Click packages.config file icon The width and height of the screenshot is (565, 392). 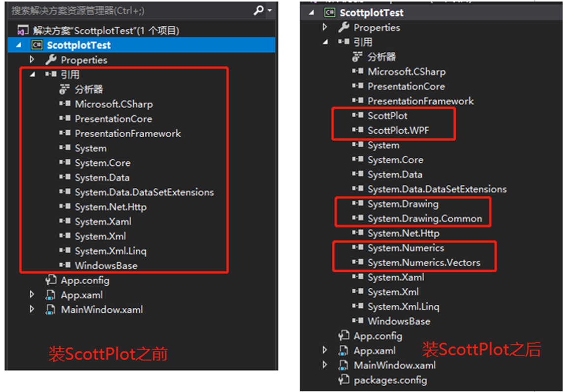[344, 380]
